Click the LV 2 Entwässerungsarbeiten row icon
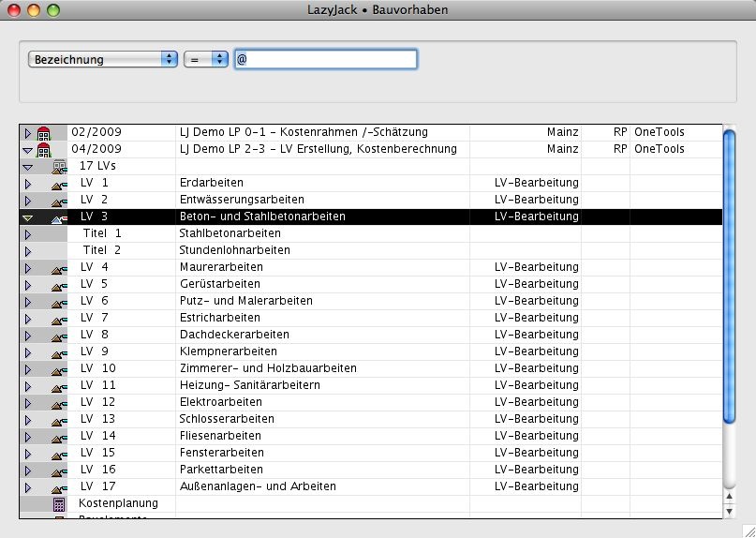The width and height of the screenshot is (756, 538). click(59, 202)
